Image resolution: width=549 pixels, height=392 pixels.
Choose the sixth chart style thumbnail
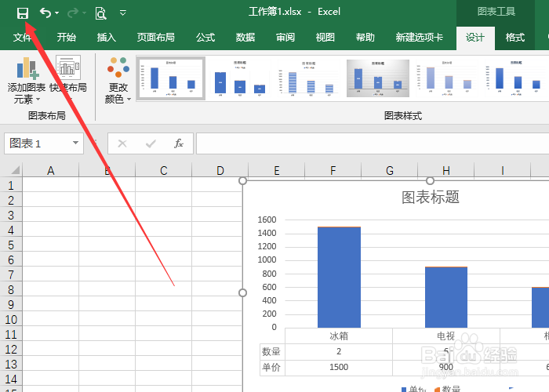pos(515,78)
